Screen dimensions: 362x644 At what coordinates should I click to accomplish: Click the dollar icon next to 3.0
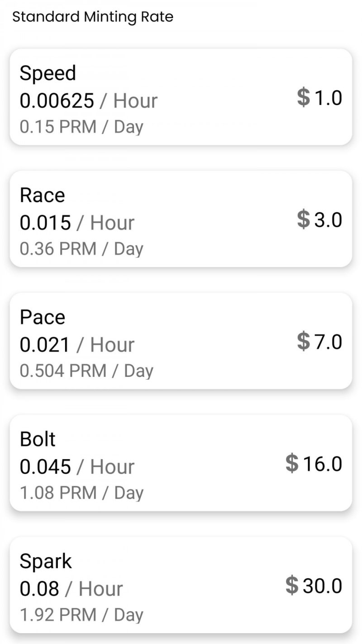tap(304, 219)
